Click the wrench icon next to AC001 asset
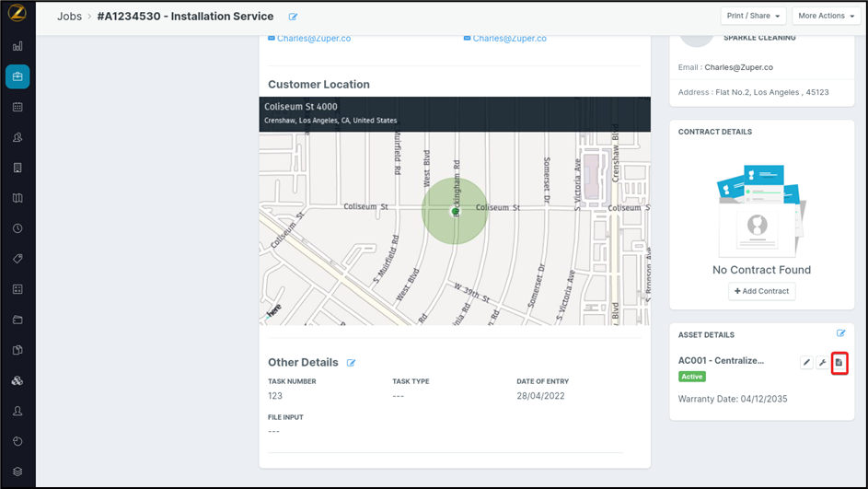 [x=822, y=363]
